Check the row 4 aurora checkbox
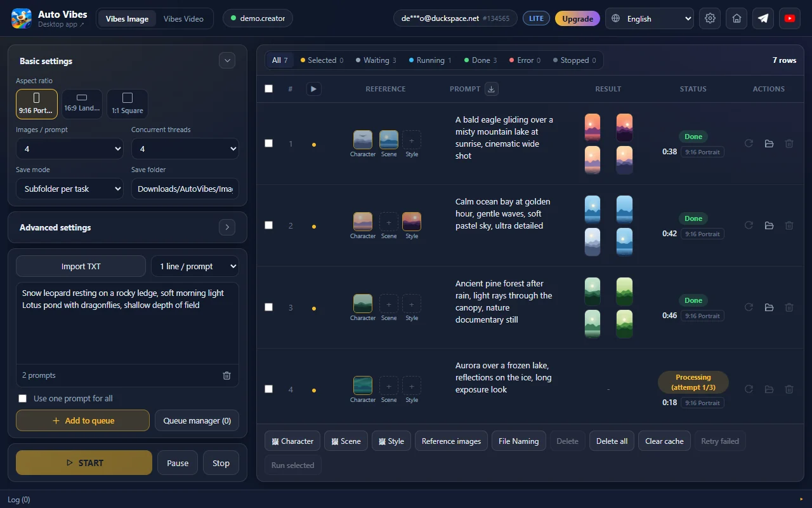The height and width of the screenshot is (508, 812). (x=268, y=389)
